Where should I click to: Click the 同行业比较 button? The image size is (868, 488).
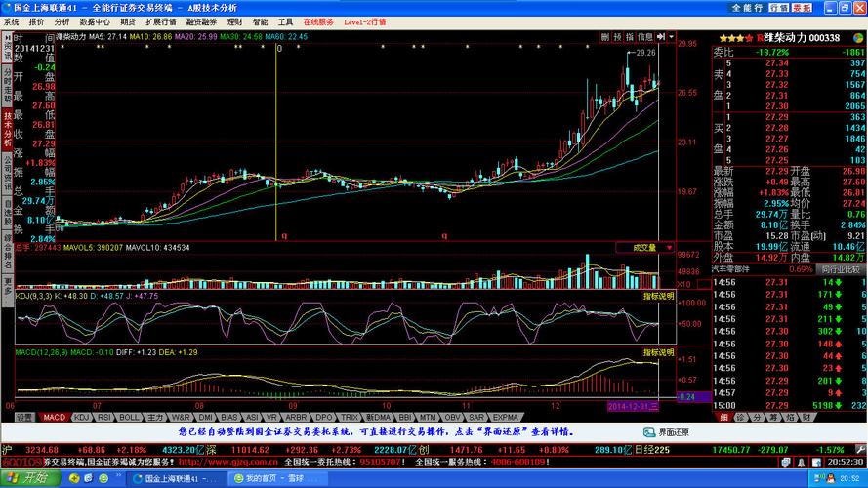coord(839,268)
